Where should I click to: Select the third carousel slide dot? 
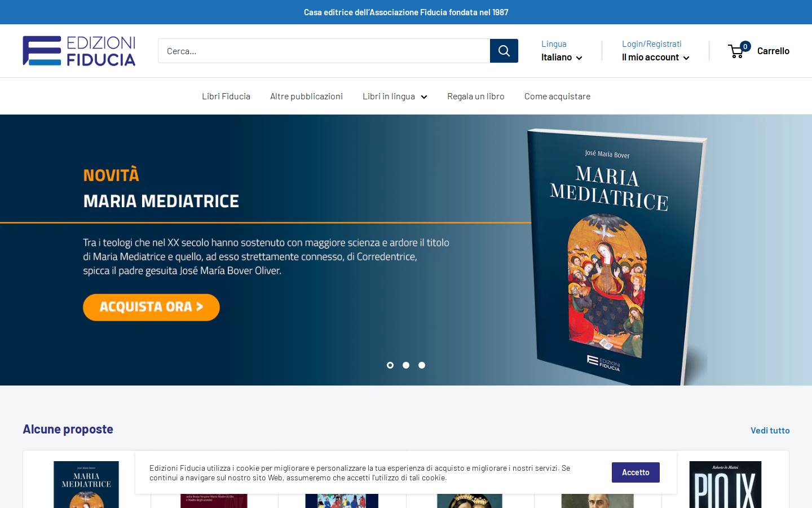click(x=422, y=365)
